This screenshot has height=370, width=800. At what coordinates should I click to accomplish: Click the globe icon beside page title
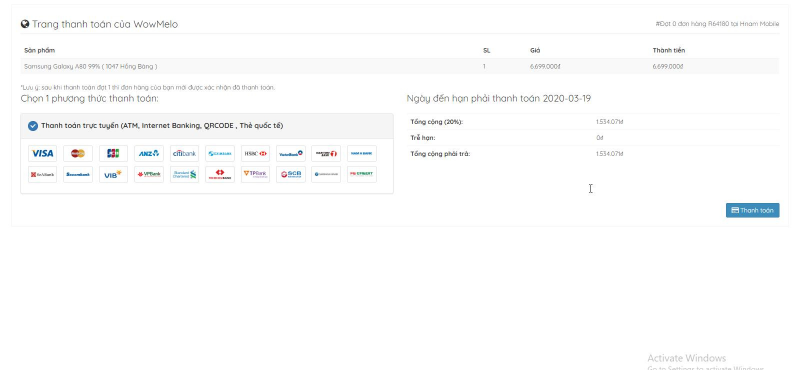[x=24, y=24]
